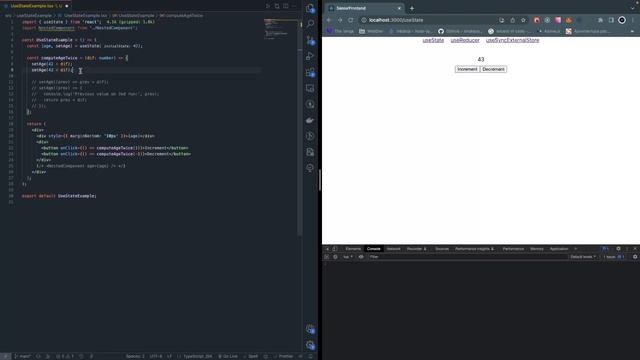Open the Chrome three-dot menu
This screenshot has width=640, height=360.
(x=633, y=20)
